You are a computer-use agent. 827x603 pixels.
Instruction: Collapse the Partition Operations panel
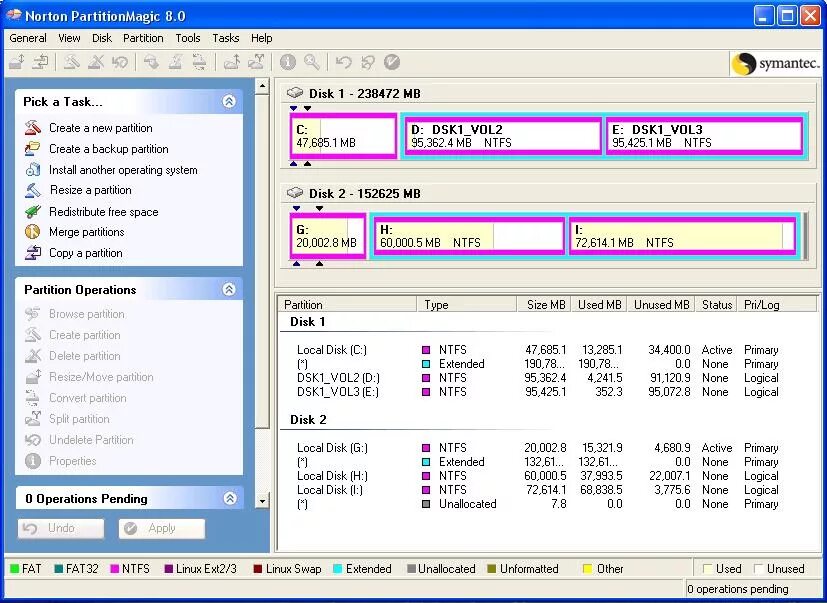pos(229,289)
